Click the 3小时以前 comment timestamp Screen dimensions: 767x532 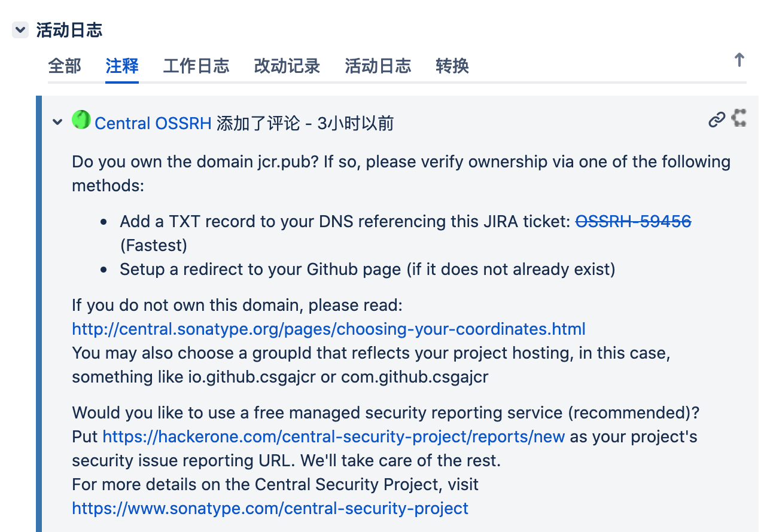[x=355, y=123]
